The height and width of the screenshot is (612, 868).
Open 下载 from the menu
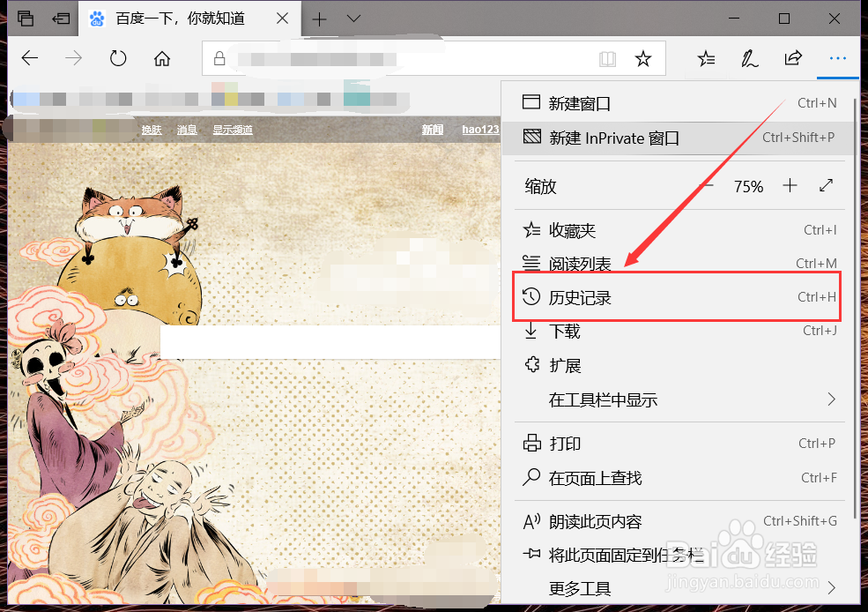point(680,332)
